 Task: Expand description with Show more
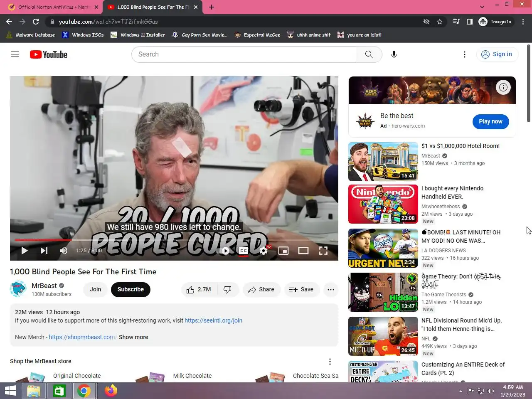(133, 337)
